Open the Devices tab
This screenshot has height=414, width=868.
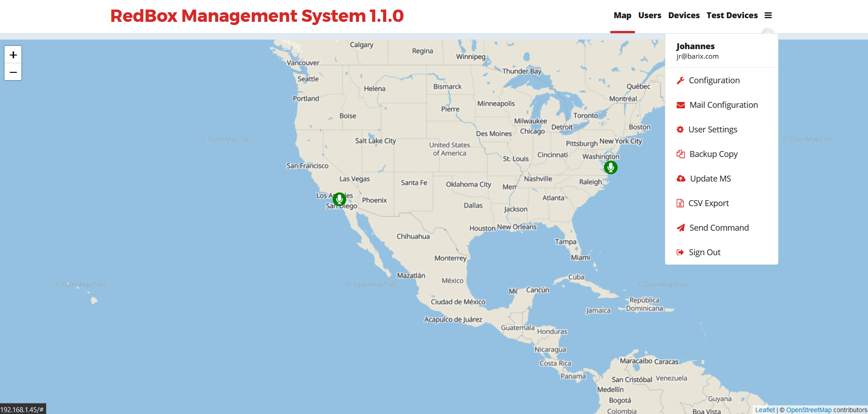[683, 15]
